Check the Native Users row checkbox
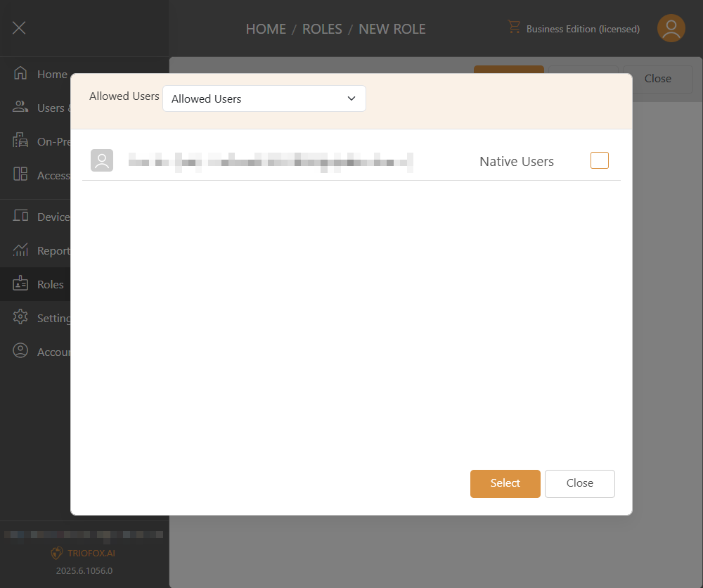This screenshot has width=703, height=588. coord(599,160)
